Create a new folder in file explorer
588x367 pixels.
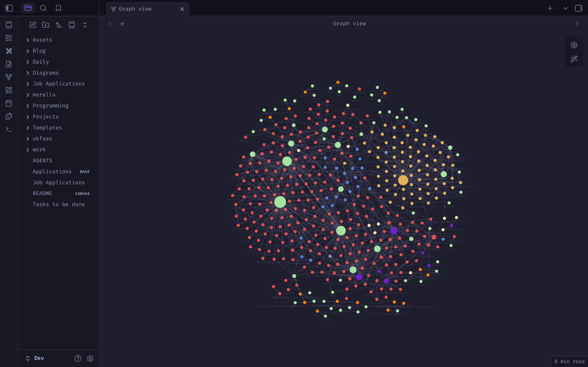46,25
